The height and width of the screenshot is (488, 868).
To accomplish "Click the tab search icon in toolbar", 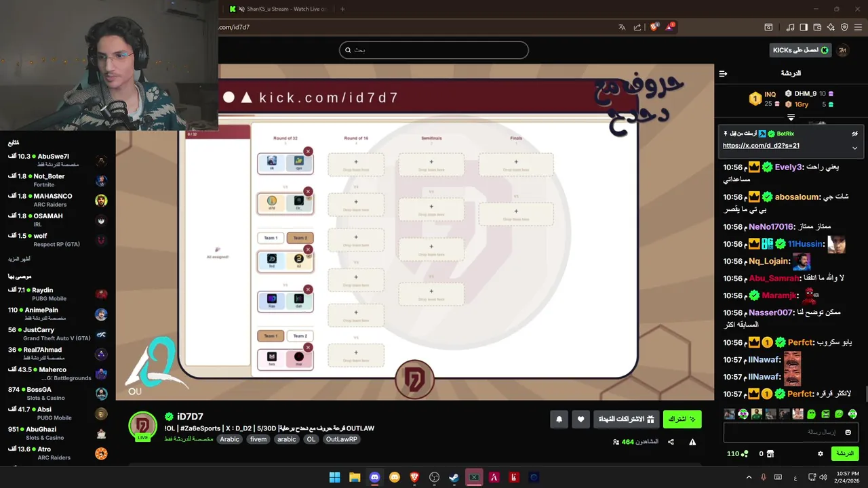I will (768, 27).
